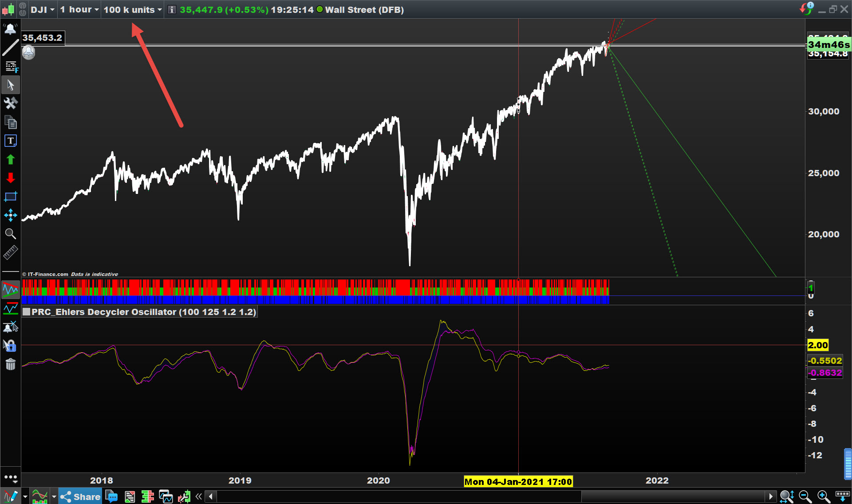Viewport: 852px width, 504px height.
Task: Open the 1 hour timeframe dropdown
Action: 79,10
